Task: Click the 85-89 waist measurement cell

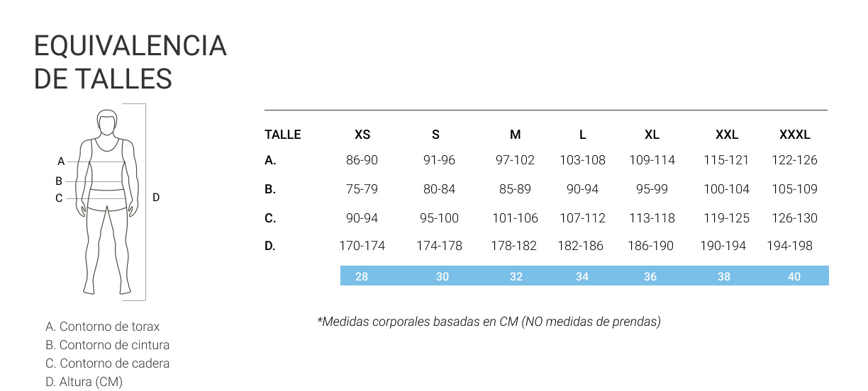Action: point(516,189)
